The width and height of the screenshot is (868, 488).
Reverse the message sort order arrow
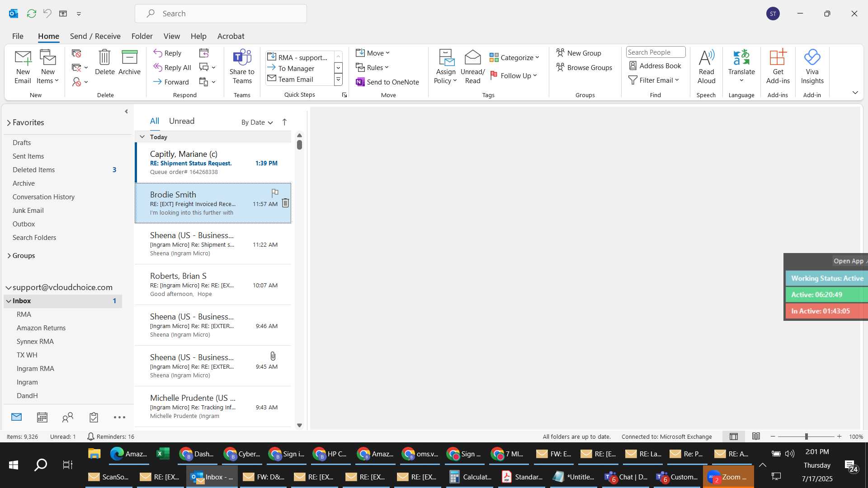coord(284,122)
